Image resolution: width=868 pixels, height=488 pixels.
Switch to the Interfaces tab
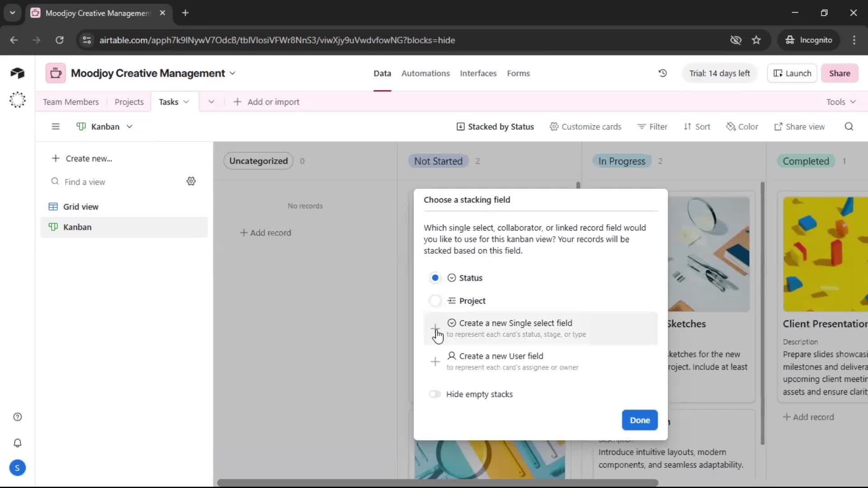pos(478,73)
